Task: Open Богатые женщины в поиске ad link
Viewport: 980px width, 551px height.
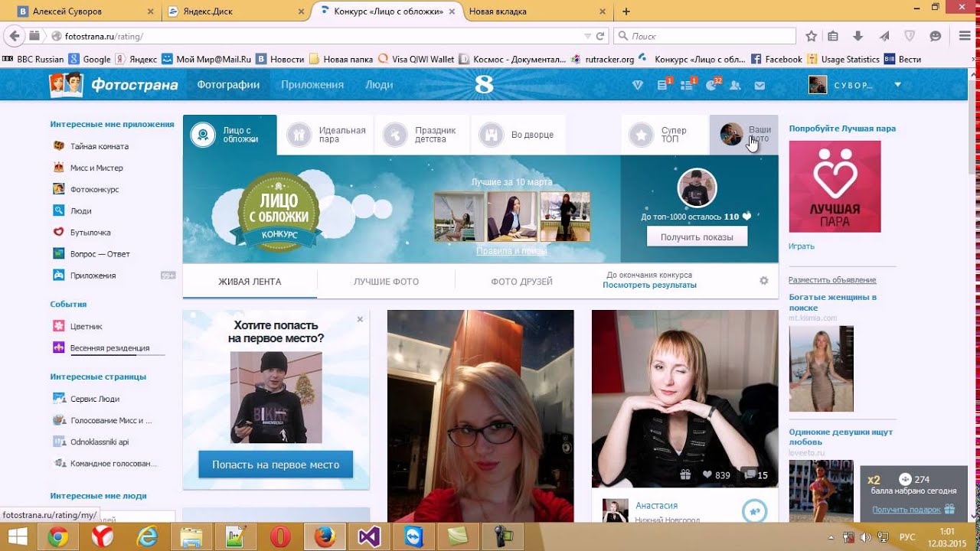Action: pyautogui.click(x=833, y=302)
